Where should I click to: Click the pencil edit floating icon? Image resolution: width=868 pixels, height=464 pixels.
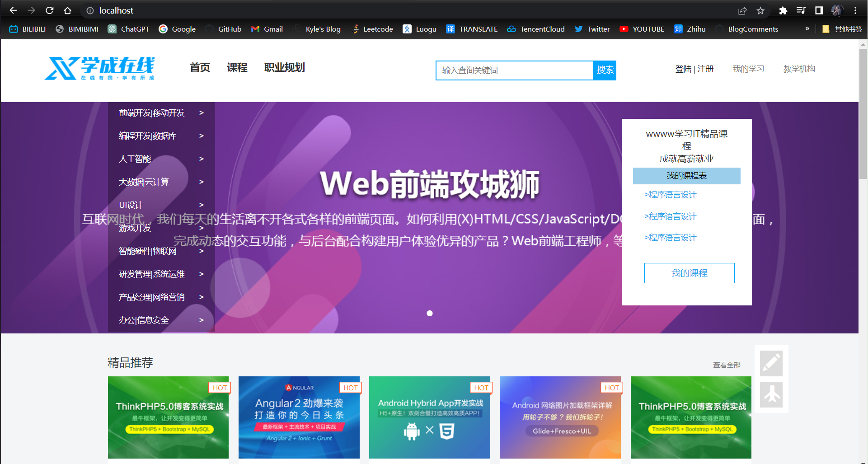[771, 363]
